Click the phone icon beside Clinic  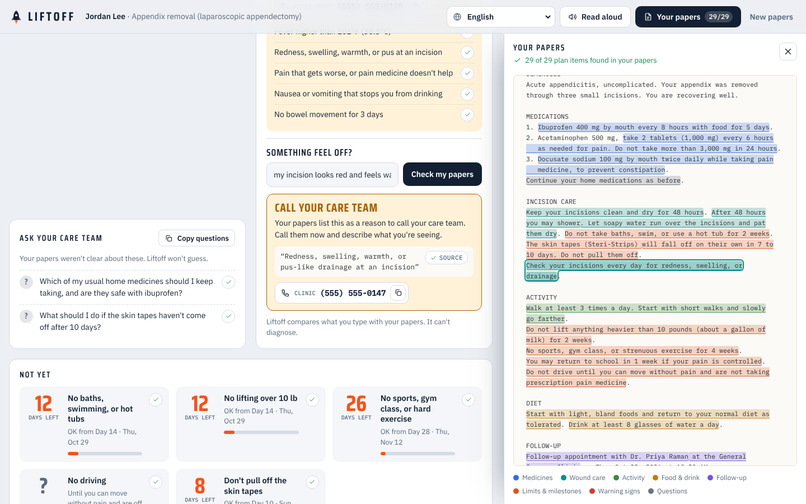point(285,293)
